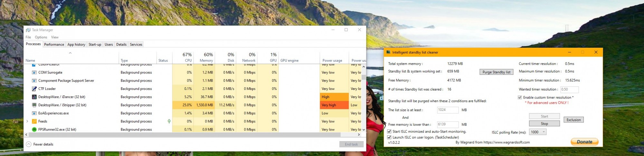Viewport: 644px width, 156px height.
Task: Select the Processes tab
Action: pyautogui.click(x=33, y=44)
